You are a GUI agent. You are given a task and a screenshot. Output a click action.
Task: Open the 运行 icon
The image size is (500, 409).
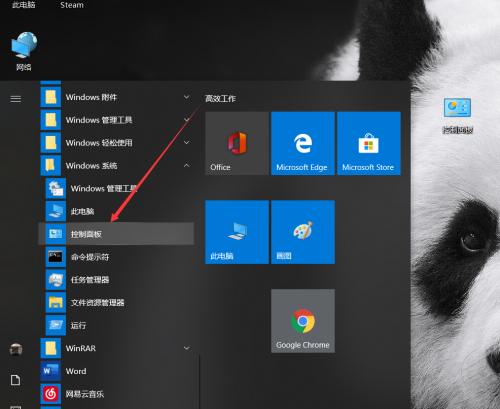pyautogui.click(x=56, y=325)
